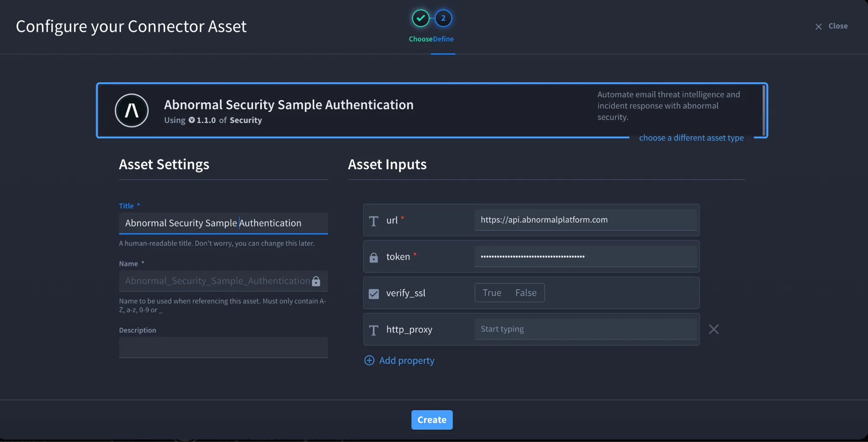Click the checkbox icon beside verify_ssl
Image resolution: width=868 pixels, height=442 pixels.
(x=373, y=294)
